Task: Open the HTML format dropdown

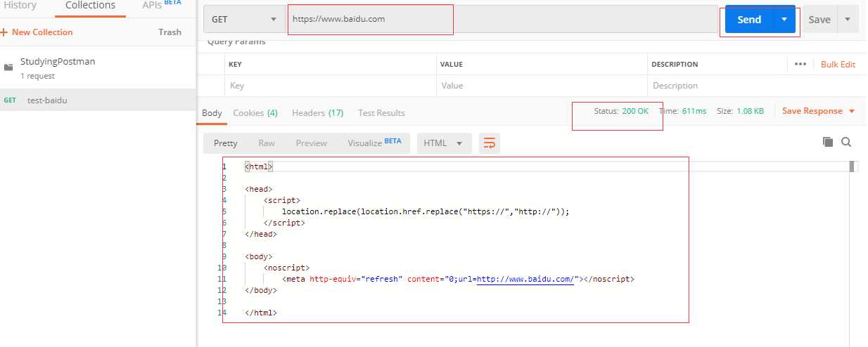Action: pyautogui.click(x=444, y=143)
